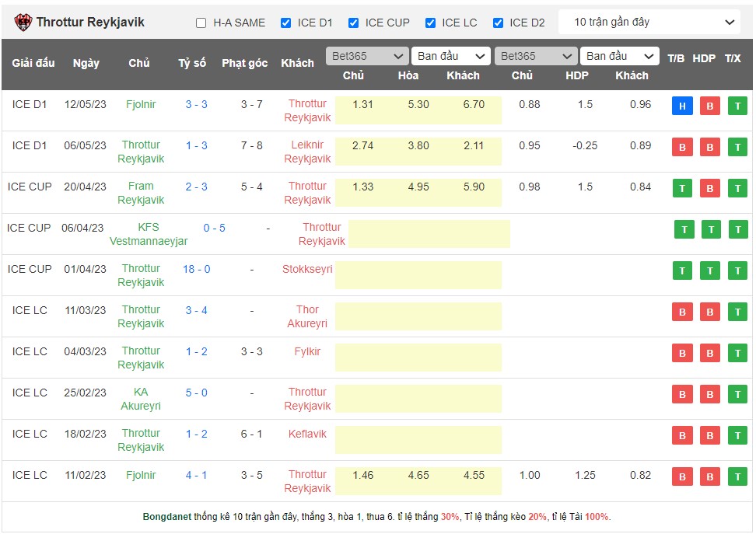Screen dimensions: 756x534
Task: Enable the H-A SAME checkbox
Action: 200,22
